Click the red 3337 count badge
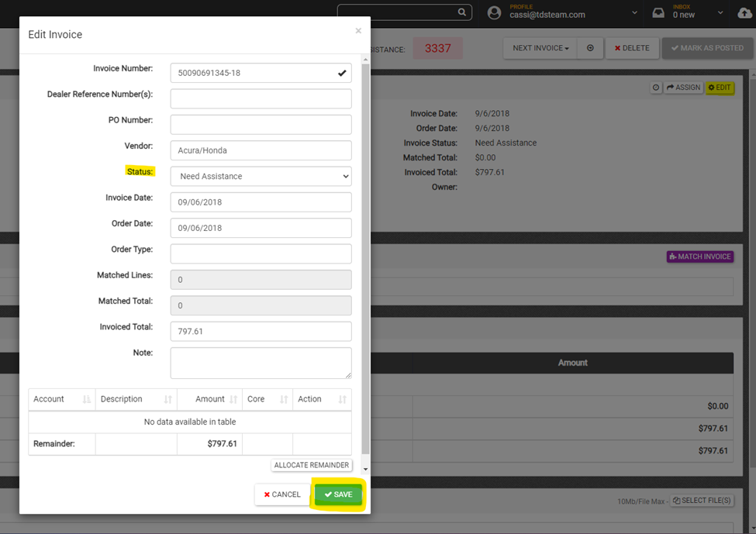Image resolution: width=756 pixels, height=534 pixels. point(438,48)
